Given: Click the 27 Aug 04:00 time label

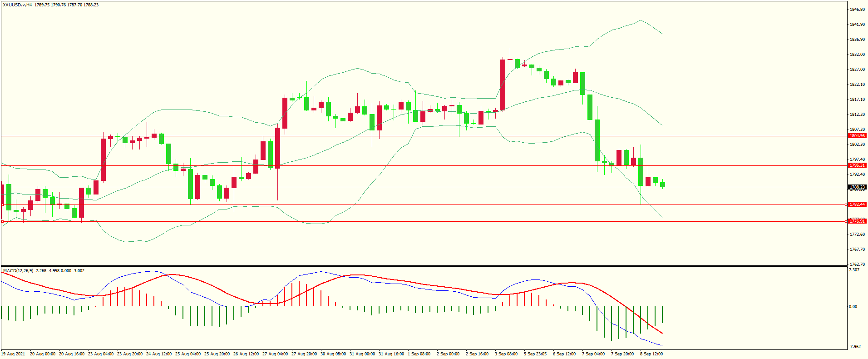Looking at the screenshot, I should coord(275,354).
